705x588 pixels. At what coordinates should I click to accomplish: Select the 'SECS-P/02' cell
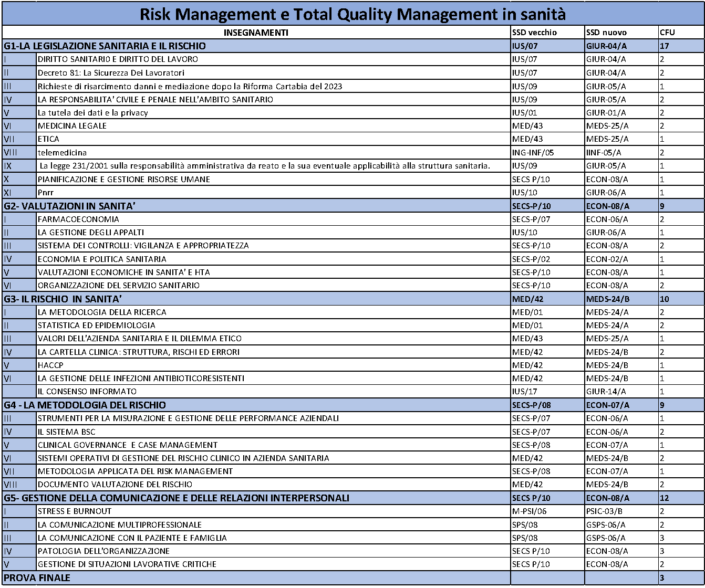coord(547,259)
